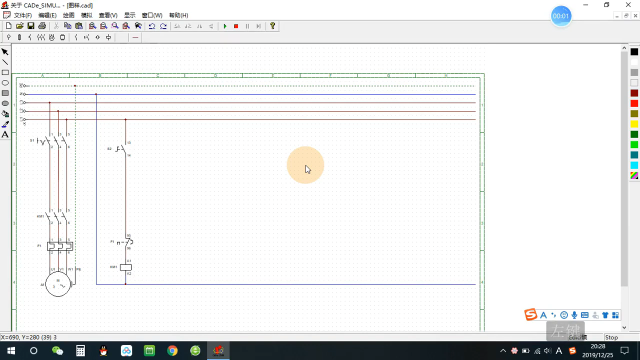640x360 pixels.
Task: Open the Sogou skin shirt icon
Action: (605, 315)
